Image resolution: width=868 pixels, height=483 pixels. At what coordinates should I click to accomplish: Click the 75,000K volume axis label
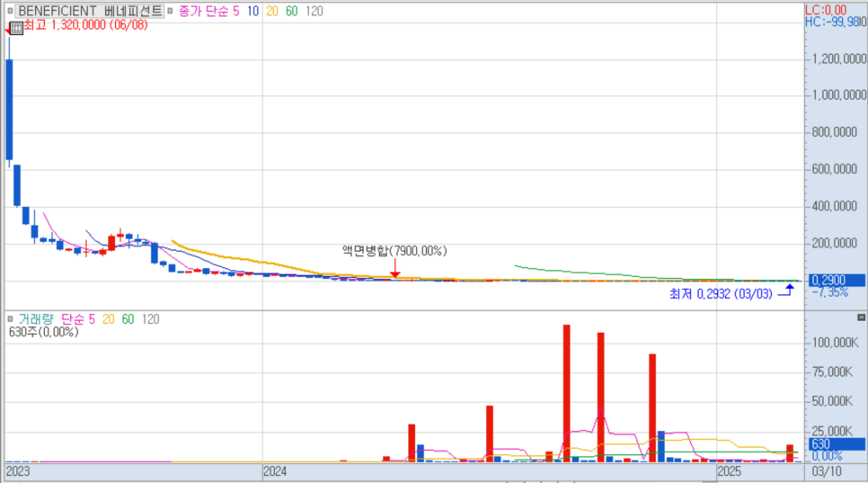point(832,371)
